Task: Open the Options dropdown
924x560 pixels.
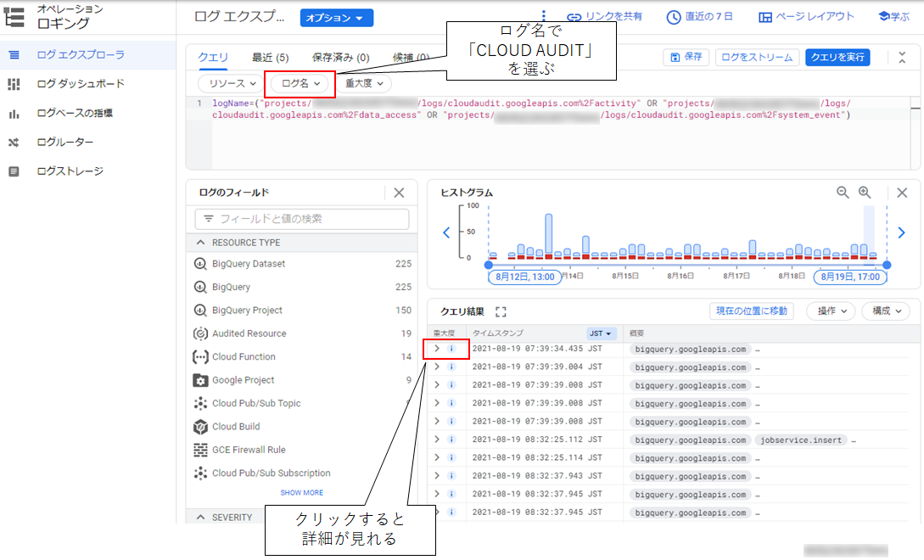Action: click(x=337, y=18)
